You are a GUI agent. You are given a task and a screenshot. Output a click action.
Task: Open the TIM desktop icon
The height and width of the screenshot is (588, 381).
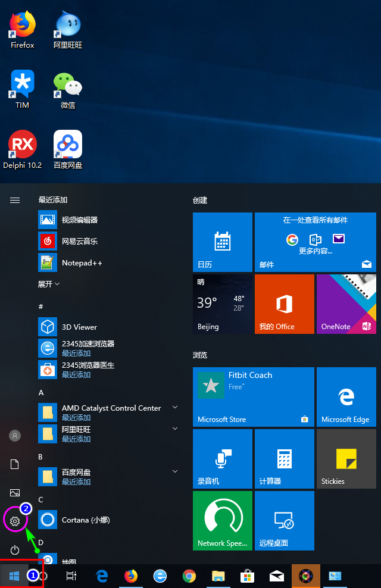[22, 89]
